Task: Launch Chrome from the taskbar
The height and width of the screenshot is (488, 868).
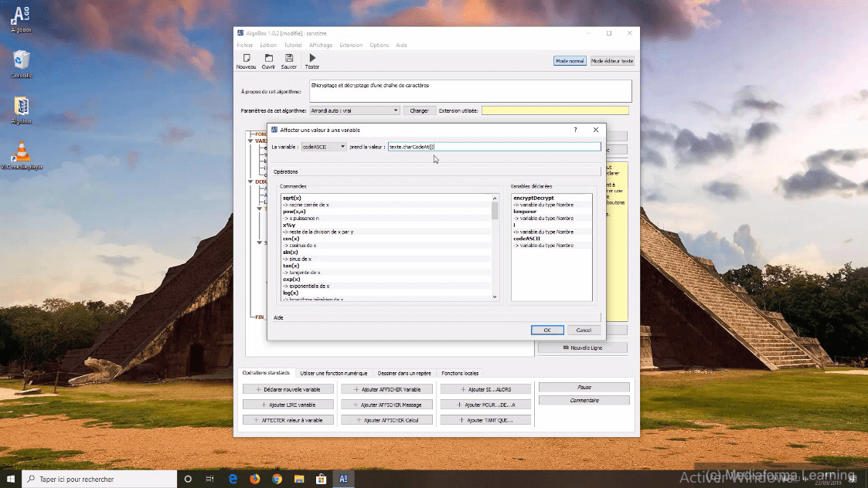Action: 277,479
